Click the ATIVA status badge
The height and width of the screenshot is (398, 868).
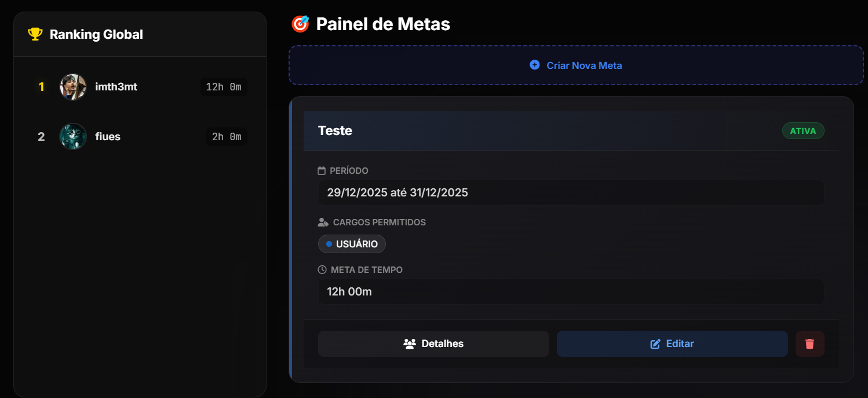[x=803, y=131]
